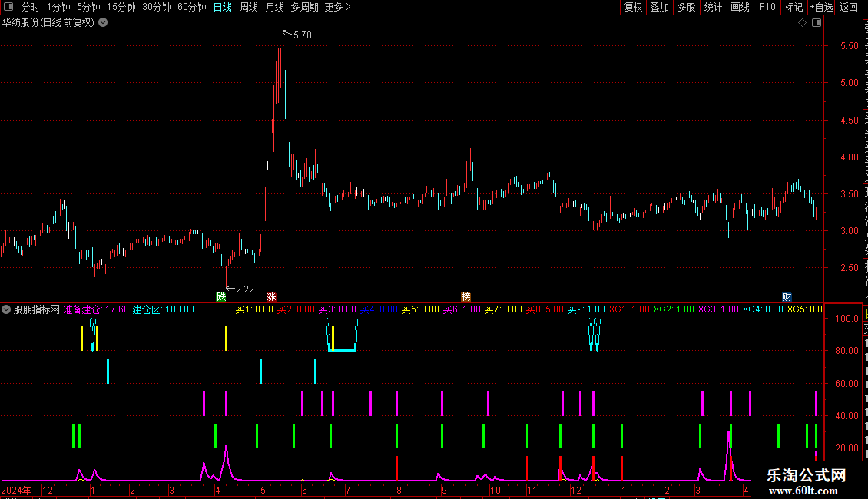
Task: Click the 80.00 indicator axis label
Action: point(846,351)
